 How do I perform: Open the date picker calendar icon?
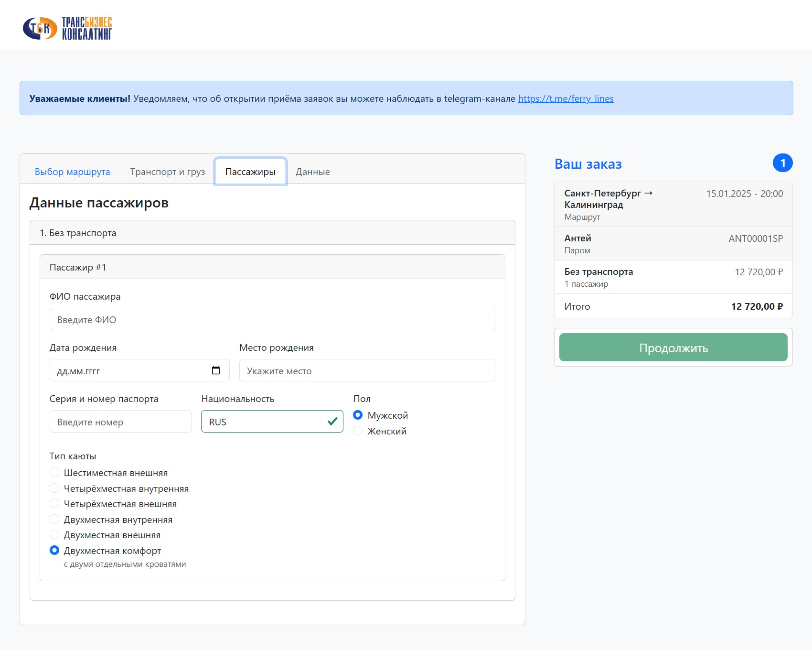tap(216, 370)
